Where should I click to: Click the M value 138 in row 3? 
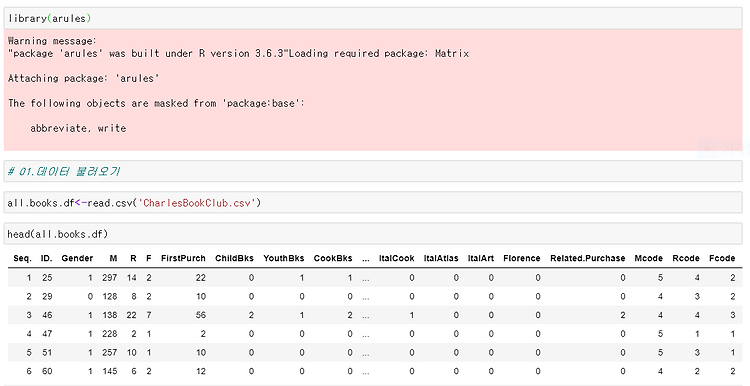tap(110, 315)
